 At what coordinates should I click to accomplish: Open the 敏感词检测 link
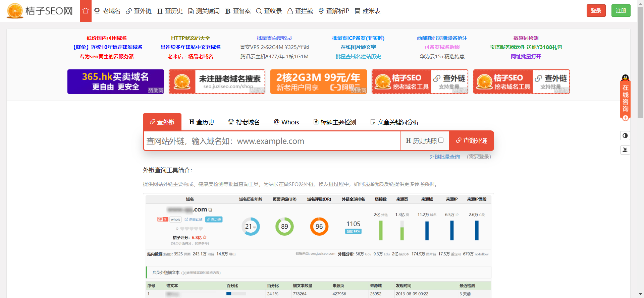(x=526, y=38)
